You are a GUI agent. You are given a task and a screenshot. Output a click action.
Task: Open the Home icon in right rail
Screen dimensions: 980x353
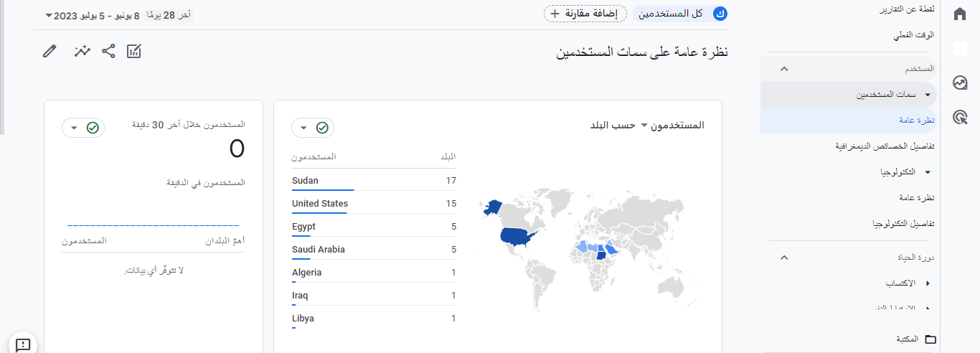click(960, 14)
